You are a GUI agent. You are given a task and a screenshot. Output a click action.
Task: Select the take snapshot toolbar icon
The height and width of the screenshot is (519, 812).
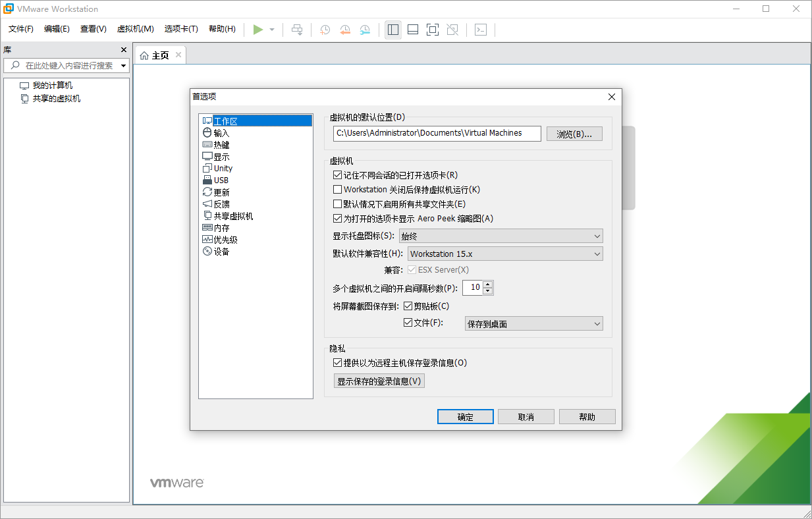point(324,29)
